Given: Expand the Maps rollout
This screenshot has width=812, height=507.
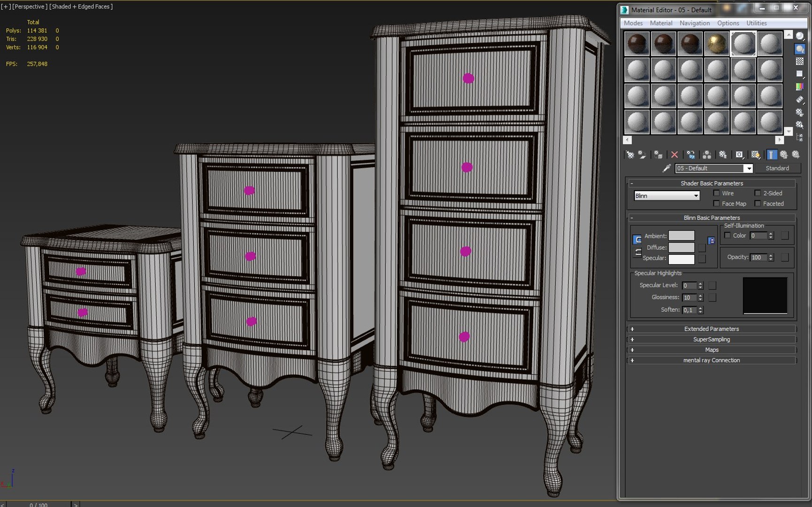Looking at the screenshot, I should [x=711, y=350].
